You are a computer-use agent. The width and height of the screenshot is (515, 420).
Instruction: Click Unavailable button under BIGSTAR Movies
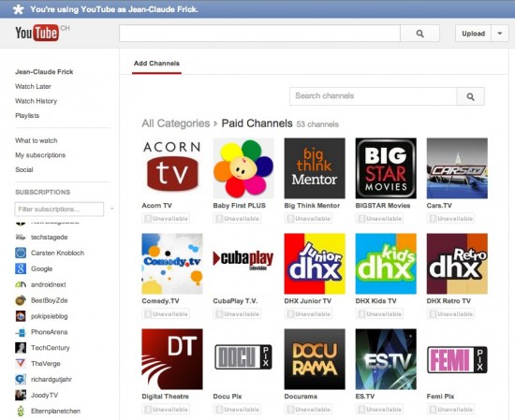[379, 219]
